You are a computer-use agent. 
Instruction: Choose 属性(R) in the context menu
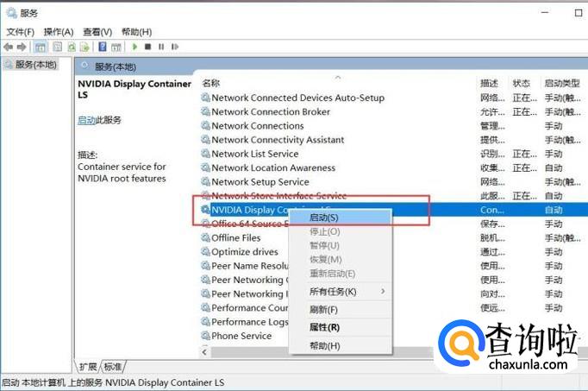point(324,327)
